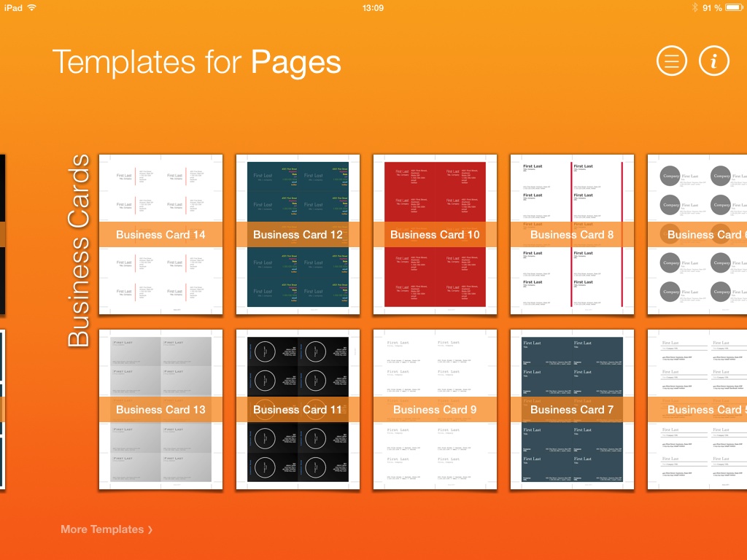
Task: Select Business Card 9 template
Action: tap(435, 409)
